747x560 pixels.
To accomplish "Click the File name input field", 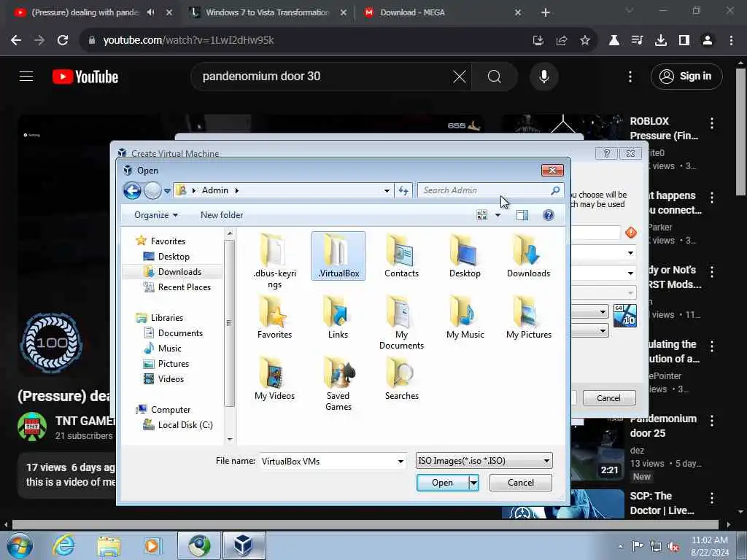I will coord(328,461).
